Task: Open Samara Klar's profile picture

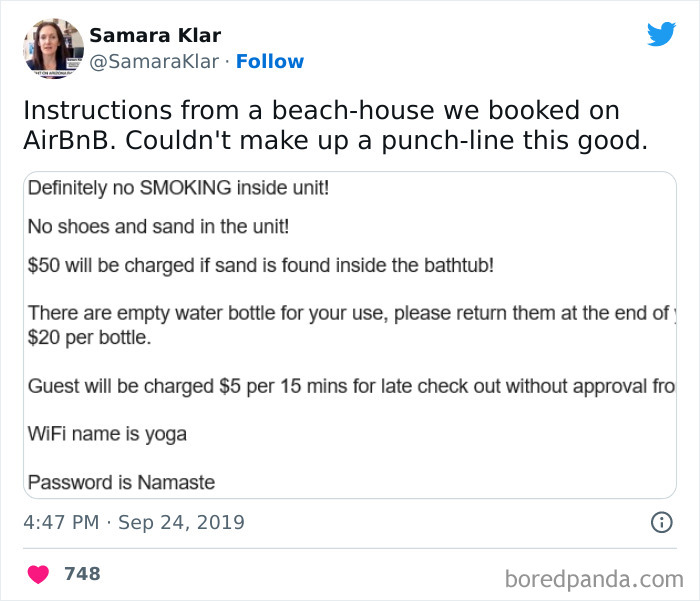Action: pyautogui.click(x=52, y=48)
